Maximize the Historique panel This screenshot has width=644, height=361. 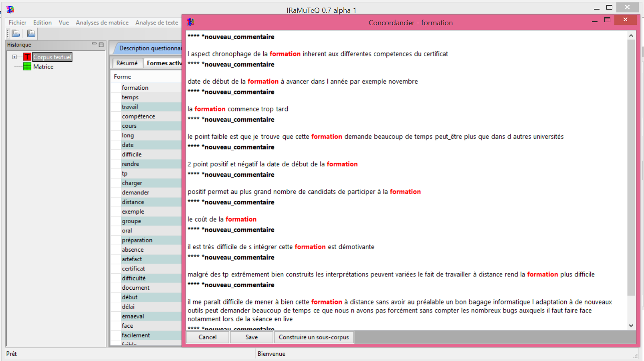point(101,45)
